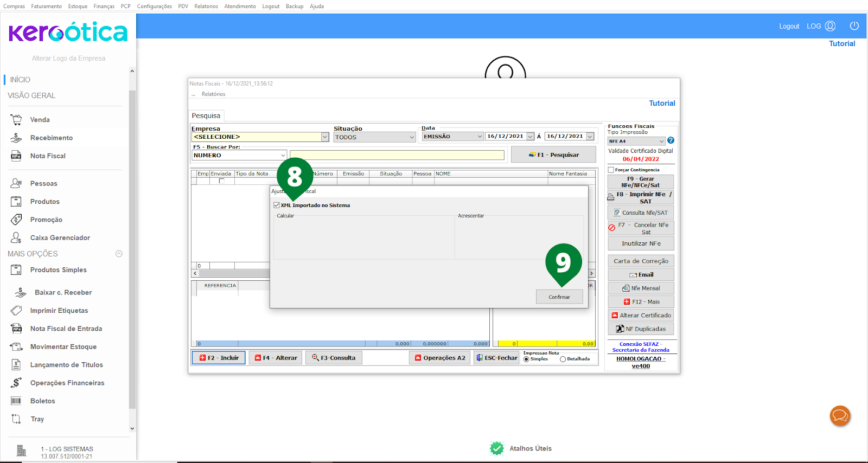Image resolution: width=868 pixels, height=463 pixels.
Task: Click F2 - Incluir button
Action: [x=219, y=358]
